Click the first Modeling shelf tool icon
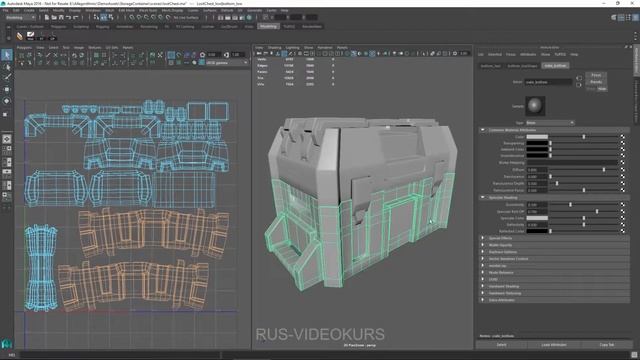Viewport: 640px width, 360px height. 20,36
